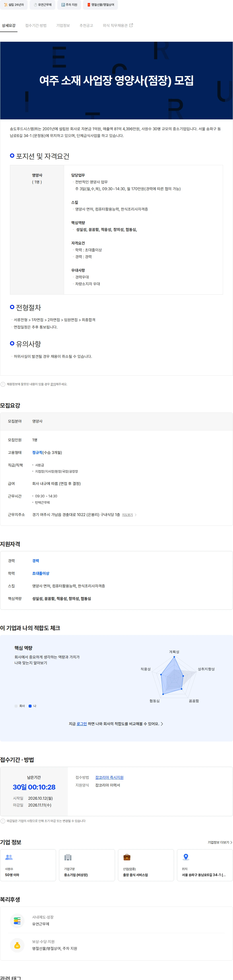Click the 유의사항 heading bullet

pos(12,343)
